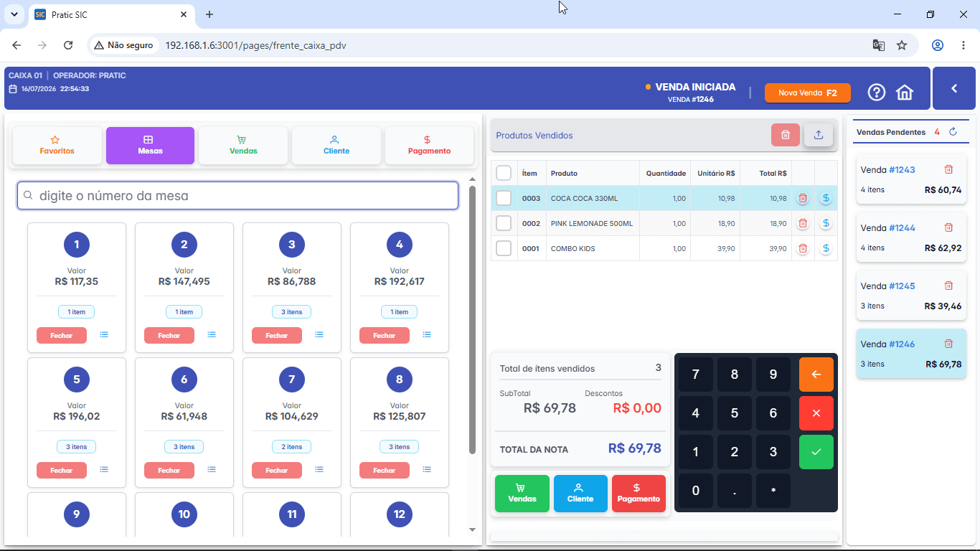
Task: Show item list for mesa 1
Action: pyautogui.click(x=104, y=335)
